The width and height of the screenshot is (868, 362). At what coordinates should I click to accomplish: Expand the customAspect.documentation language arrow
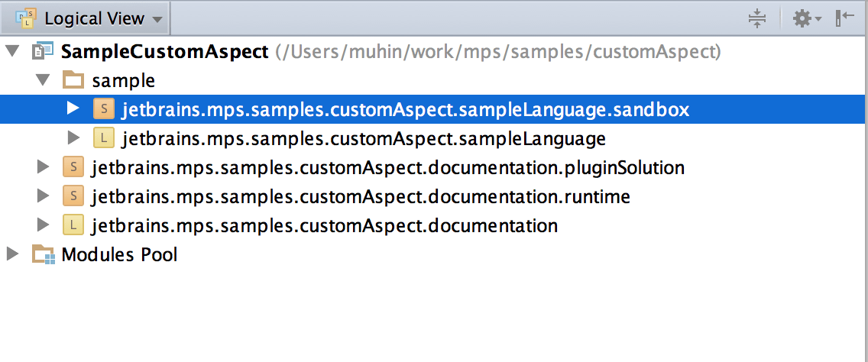point(44,225)
